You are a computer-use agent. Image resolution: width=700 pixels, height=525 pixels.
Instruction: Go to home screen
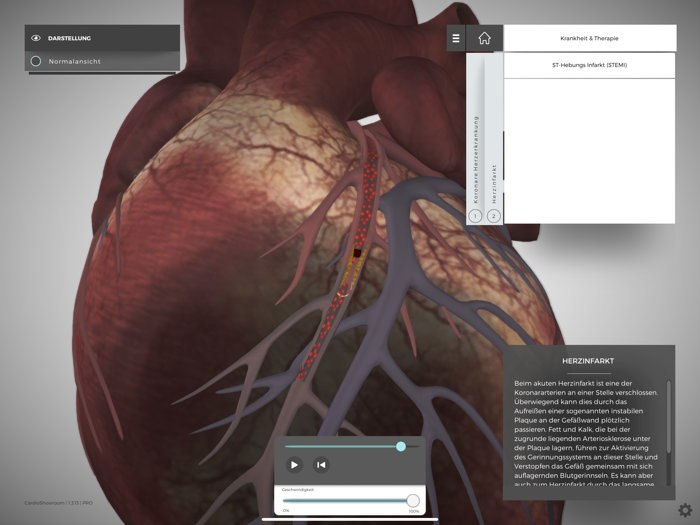tap(484, 38)
